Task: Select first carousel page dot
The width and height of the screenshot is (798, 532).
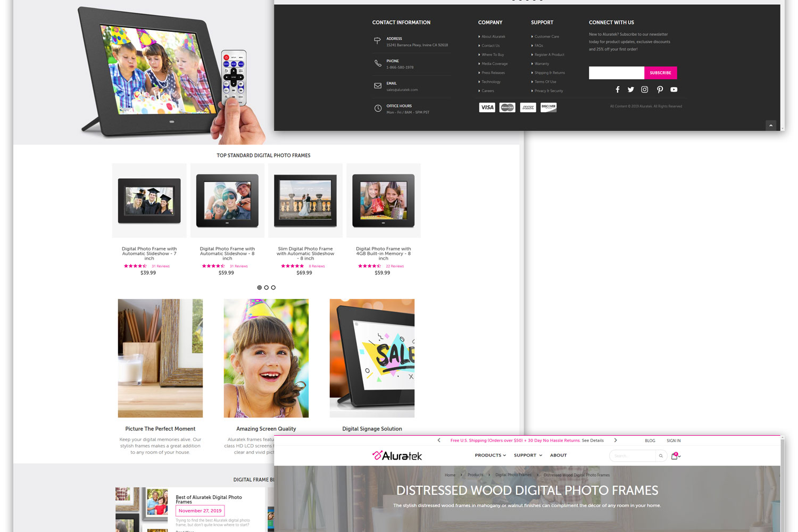Action: coord(260,287)
